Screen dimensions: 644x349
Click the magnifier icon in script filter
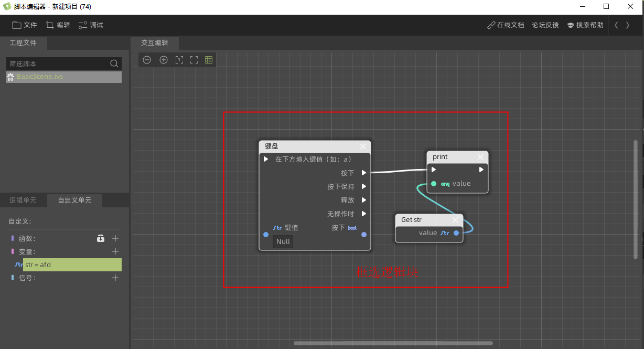pyautogui.click(x=114, y=64)
